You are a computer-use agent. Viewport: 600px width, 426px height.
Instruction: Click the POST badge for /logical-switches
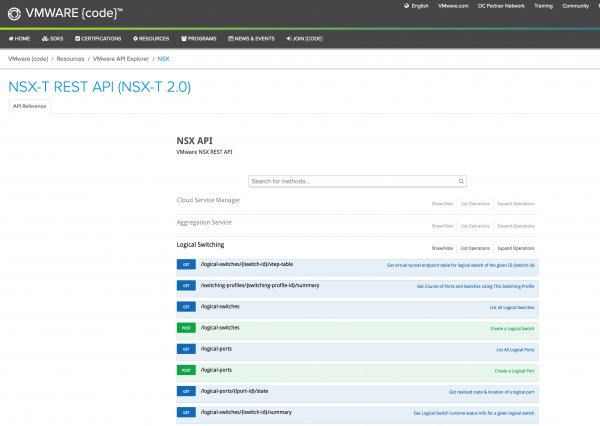[x=186, y=328]
